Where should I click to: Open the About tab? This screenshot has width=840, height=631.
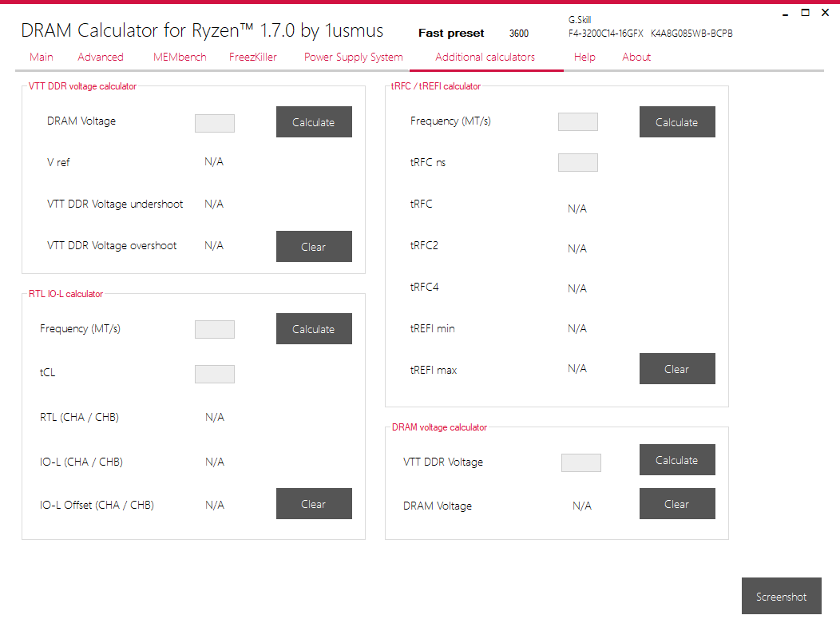[636, 57]
